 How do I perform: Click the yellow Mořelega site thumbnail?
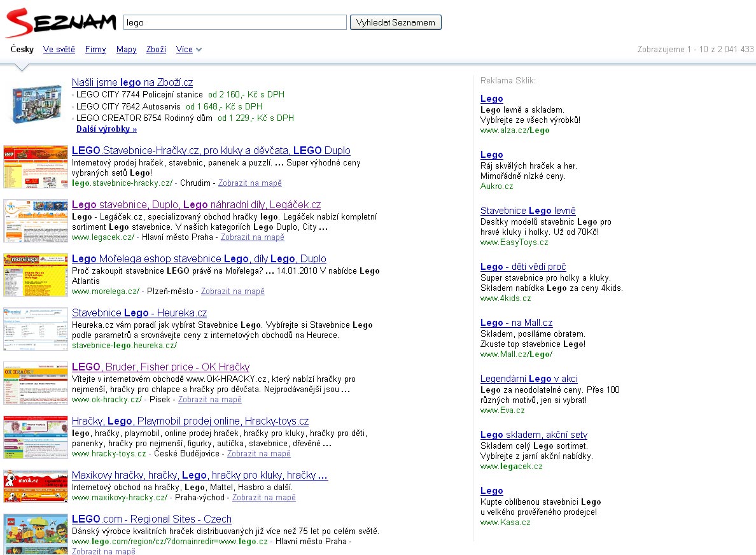(x=36, y=275)
